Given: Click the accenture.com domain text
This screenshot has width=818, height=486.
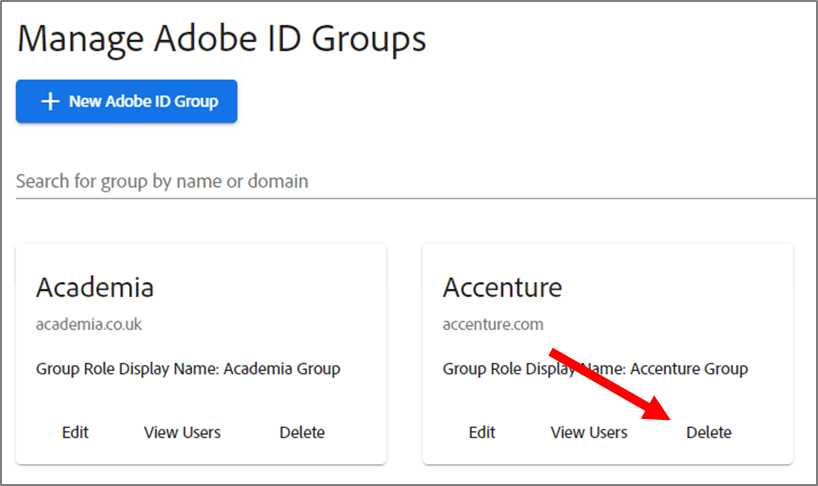Looking at the screenshot, I should click(493, 324).
